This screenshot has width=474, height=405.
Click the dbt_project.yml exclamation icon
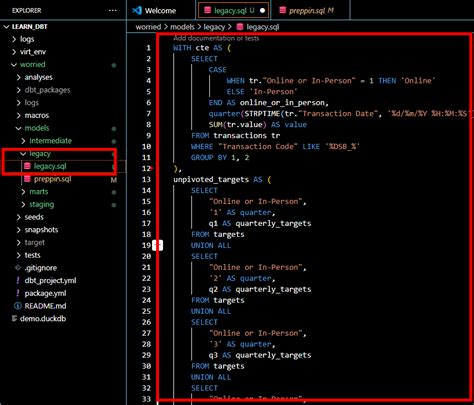[18, 280]
